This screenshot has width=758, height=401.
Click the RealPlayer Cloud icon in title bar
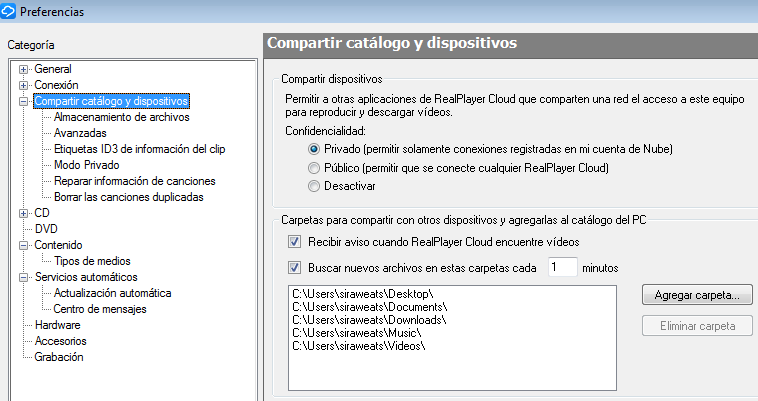coord(8,11)
